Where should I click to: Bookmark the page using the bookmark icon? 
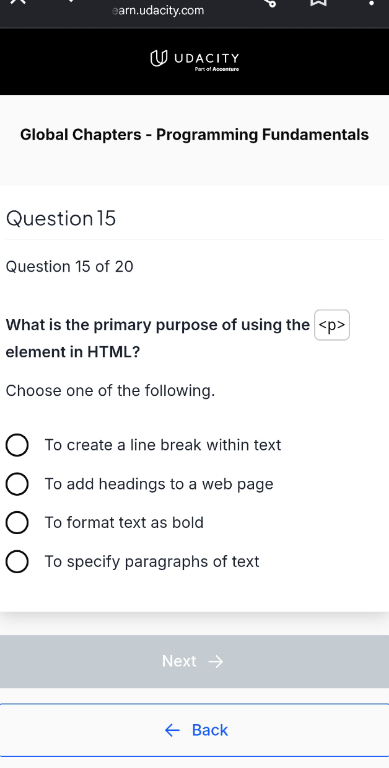(318, 2)
